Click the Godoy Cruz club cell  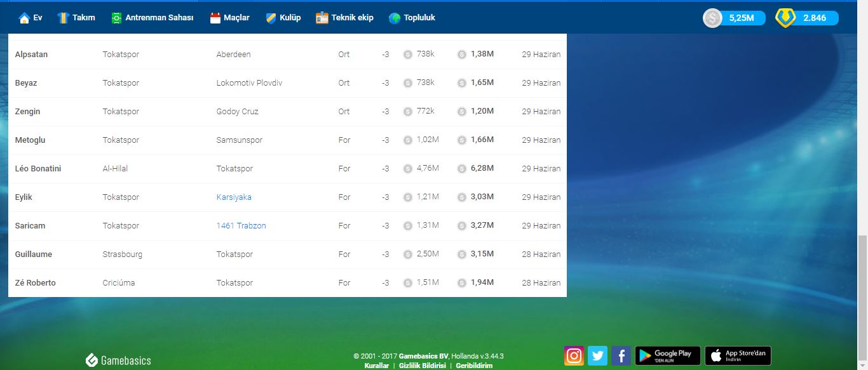pyautogui.click(x=237, y=112)
